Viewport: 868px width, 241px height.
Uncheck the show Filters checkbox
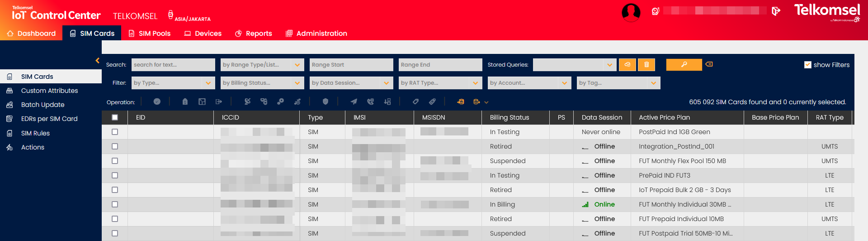point(807,65)
